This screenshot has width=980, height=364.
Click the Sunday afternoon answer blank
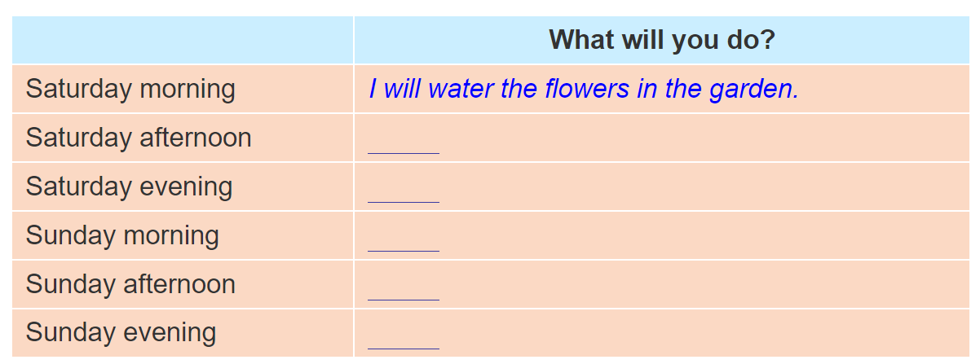404,292
